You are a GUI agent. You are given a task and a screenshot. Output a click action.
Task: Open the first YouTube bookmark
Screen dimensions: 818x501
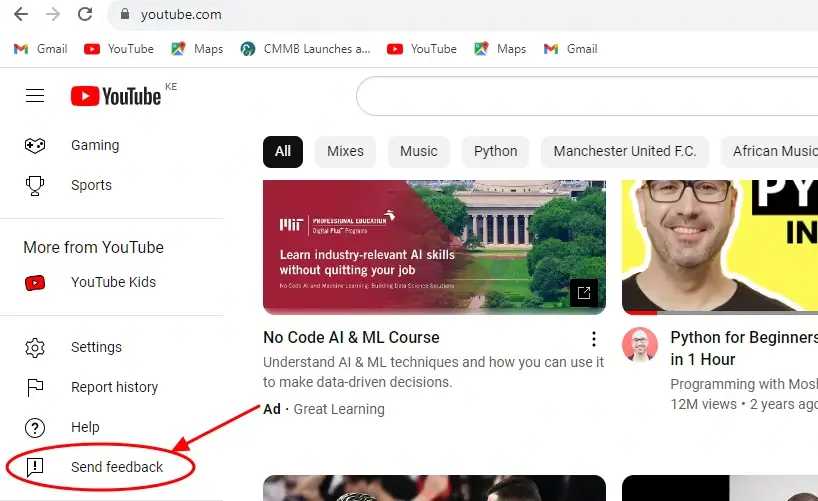[x=119, y=49]
